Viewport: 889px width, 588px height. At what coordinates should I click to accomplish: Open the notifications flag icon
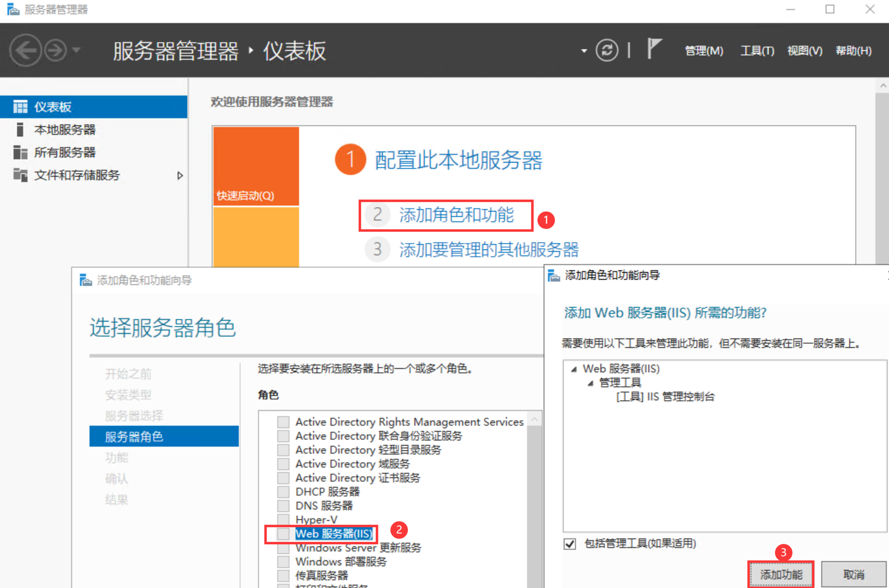point(654,49)
